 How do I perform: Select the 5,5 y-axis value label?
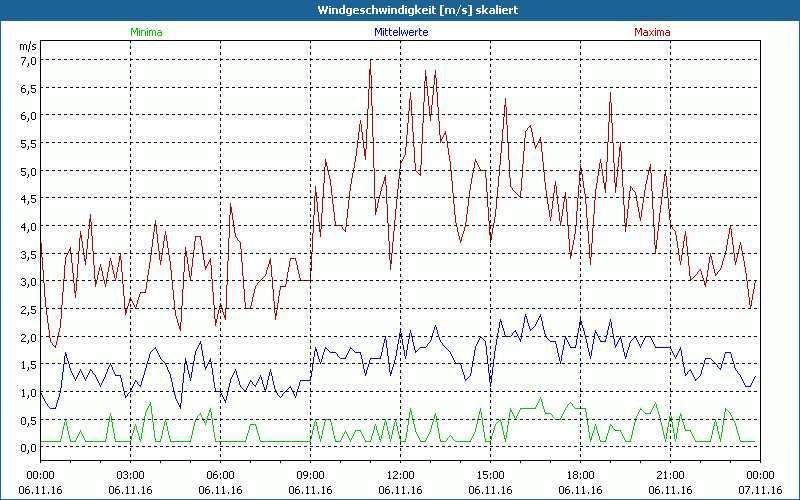point(27,143)
